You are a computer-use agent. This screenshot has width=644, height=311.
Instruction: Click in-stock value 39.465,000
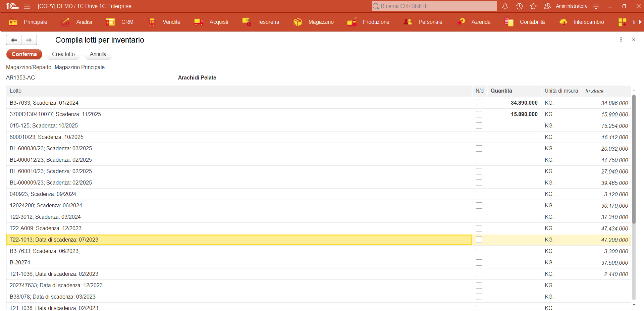pos(614,183)
